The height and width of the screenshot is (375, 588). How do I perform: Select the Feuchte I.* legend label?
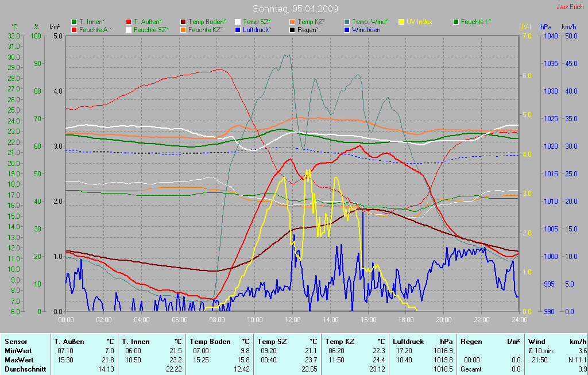tap(476, 22)
